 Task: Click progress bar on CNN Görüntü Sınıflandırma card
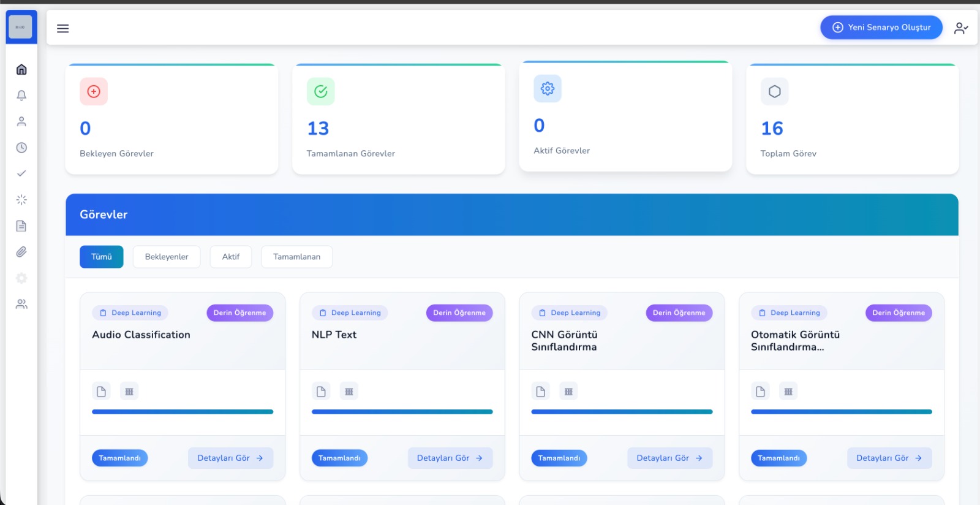coord(622,412)
